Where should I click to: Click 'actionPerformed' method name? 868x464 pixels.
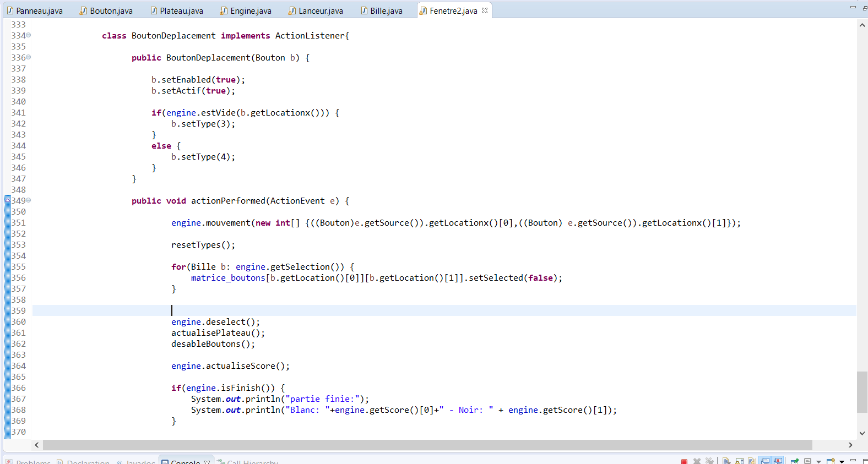coord(228,200)
